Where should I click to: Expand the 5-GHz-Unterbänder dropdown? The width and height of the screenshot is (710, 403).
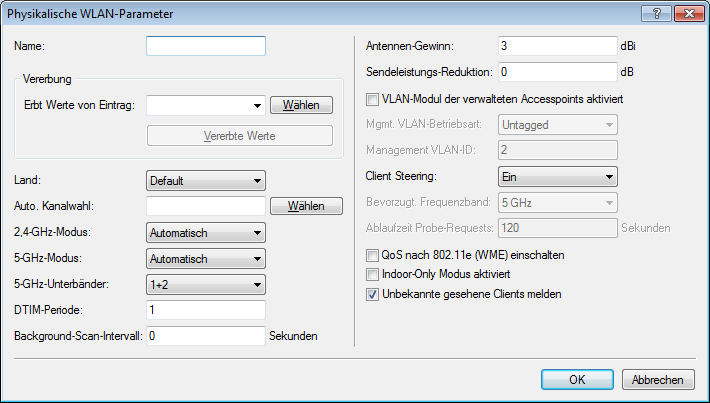click(205, 284)
